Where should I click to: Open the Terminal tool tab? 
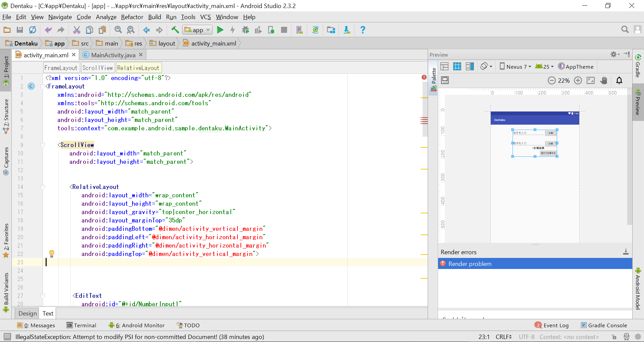82,325
